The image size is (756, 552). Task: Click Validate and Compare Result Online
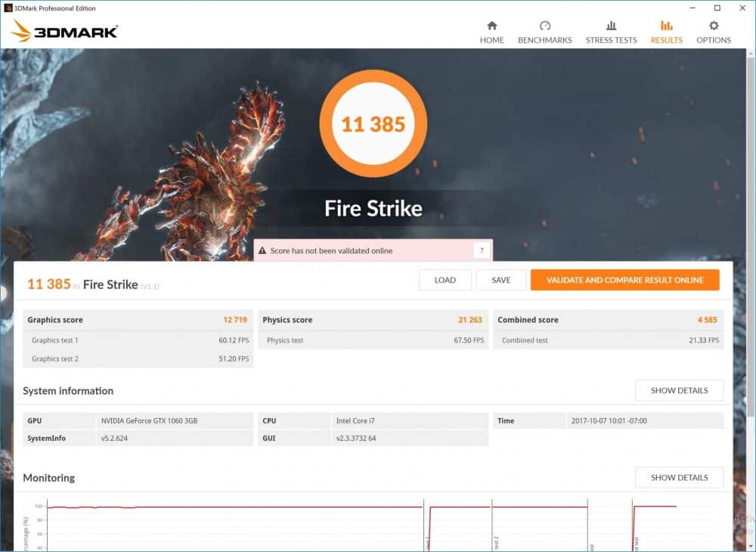[x=625, y=280]
